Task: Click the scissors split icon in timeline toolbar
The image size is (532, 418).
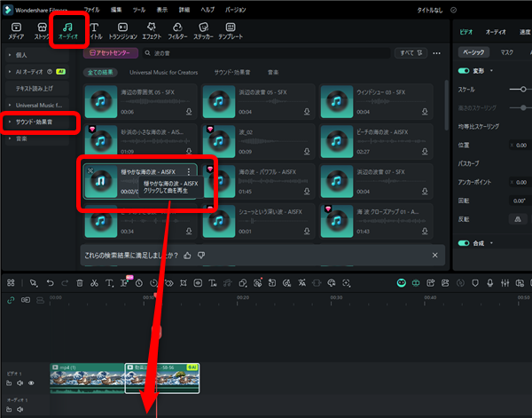Action: pyautogui.click(x=95, y=282)
